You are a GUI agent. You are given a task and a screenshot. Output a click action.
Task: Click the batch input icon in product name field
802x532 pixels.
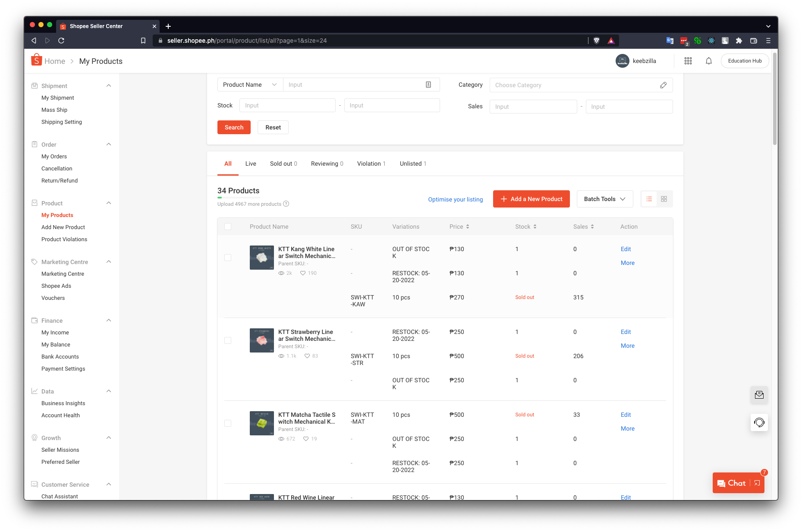click(428, 85)
